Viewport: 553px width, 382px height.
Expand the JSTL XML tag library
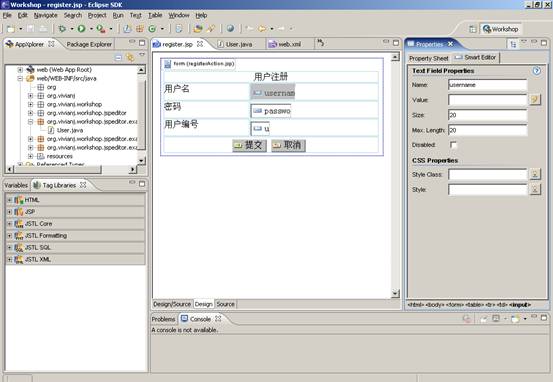tap(9, 260)
